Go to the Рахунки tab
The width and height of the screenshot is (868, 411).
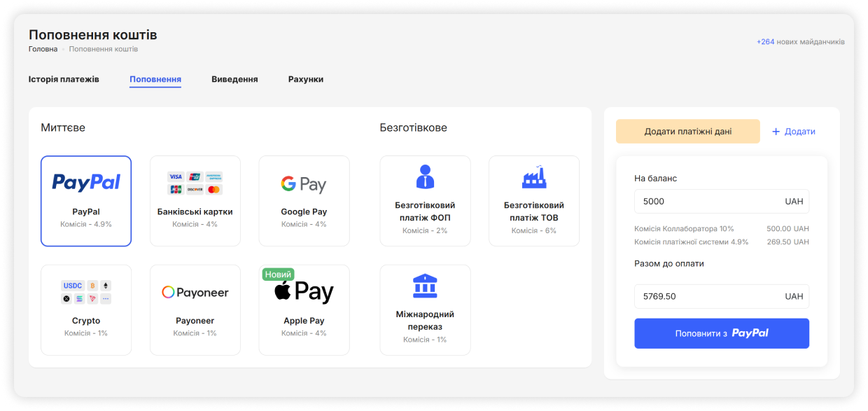point(306,79)
